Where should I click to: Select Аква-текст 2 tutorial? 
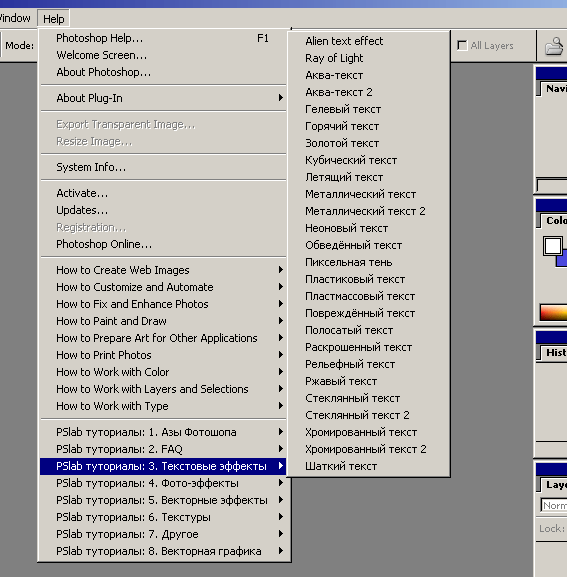[369, 92]
